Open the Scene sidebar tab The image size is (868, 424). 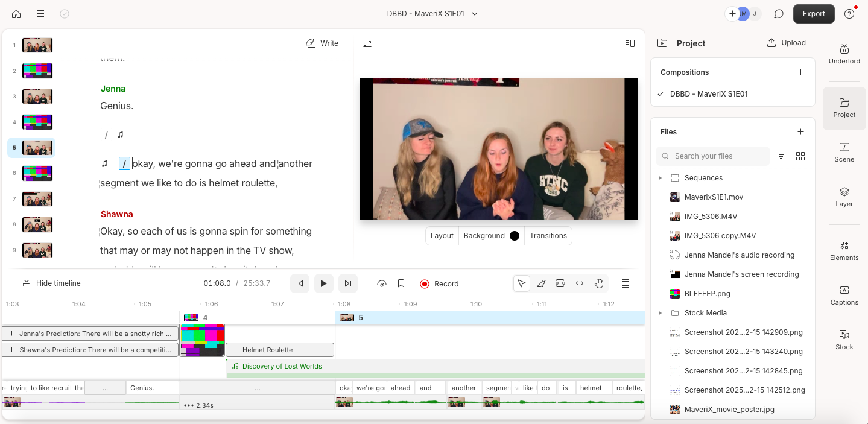(844, 153)
